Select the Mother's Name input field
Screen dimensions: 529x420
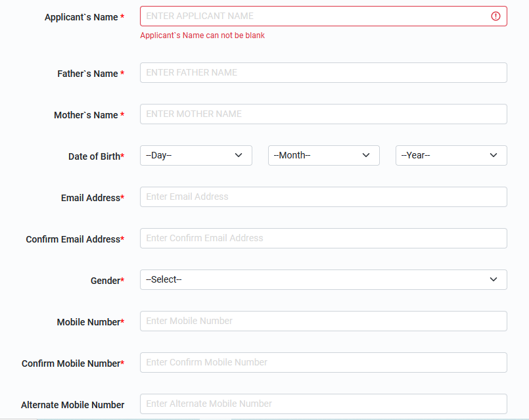[x=323, y=114]
